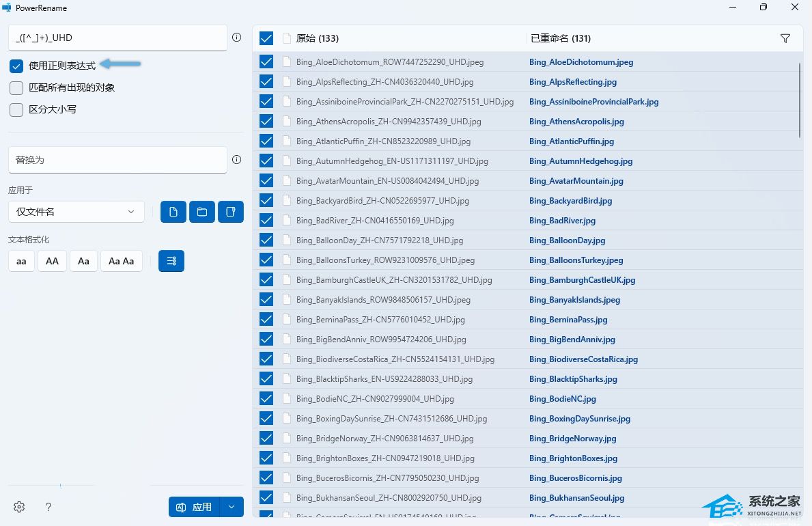Image resolution: width=812 pixels, height=526 pixels.
Task: Click renamed Bing_BoxingDaySunrise.jpg entry
Action: 580,418
